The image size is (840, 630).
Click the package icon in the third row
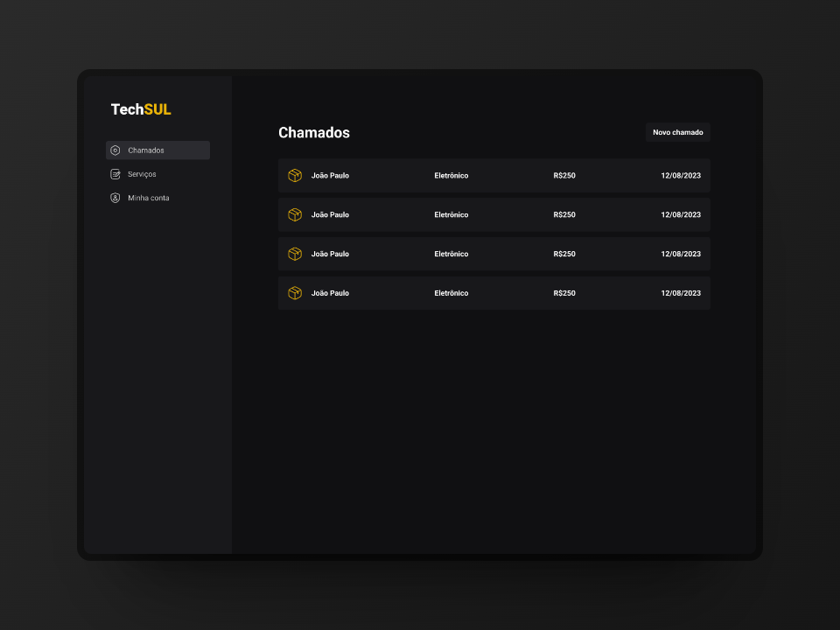(x=295, y=254)
